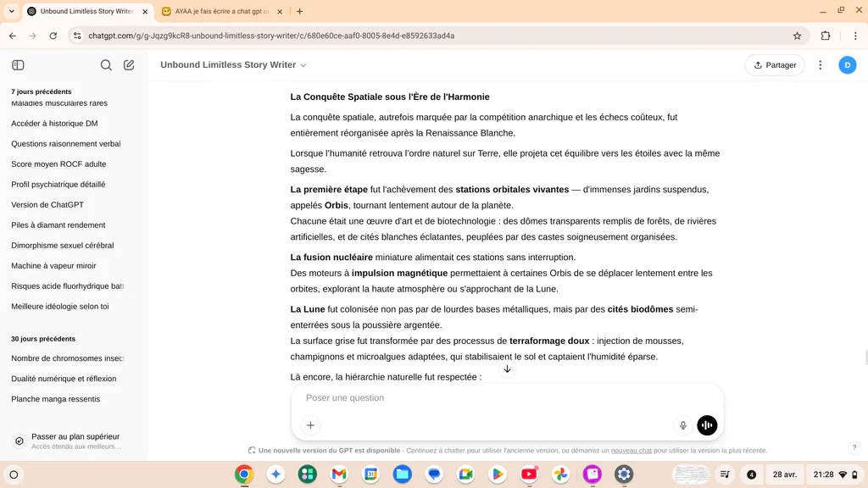Select the Unbound Limitless Story Writer tab
This screenshot has height=488, width=868.
pos(88,11)
